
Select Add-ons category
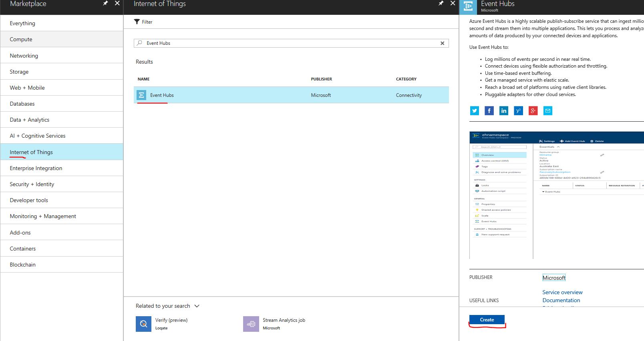62,232
